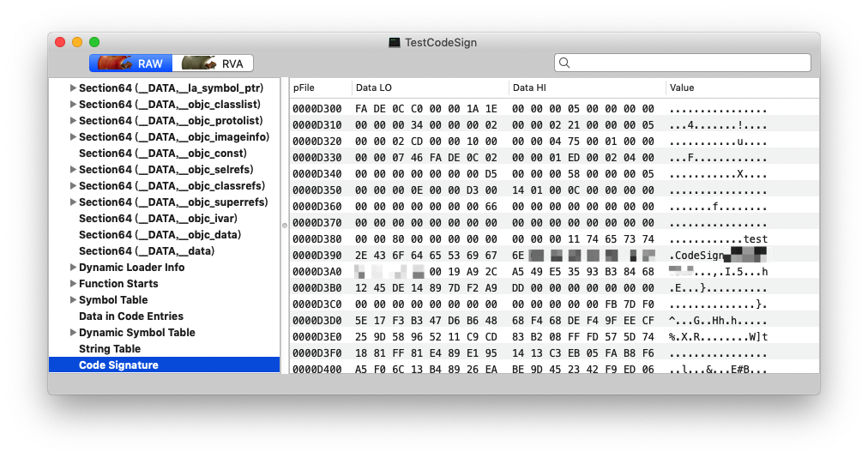Click the Value column header
Screen dimensions: 868x458
(x=742, y=87)
